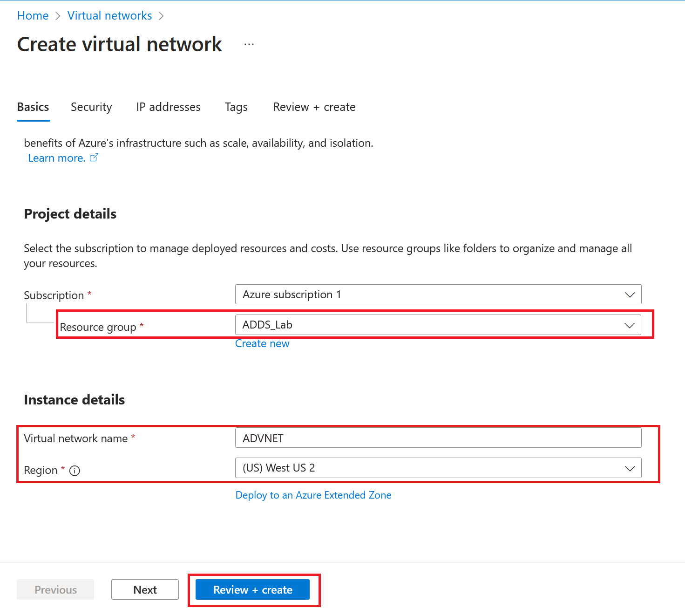Click breadcrumb chevron after Home

pos(58,16)
